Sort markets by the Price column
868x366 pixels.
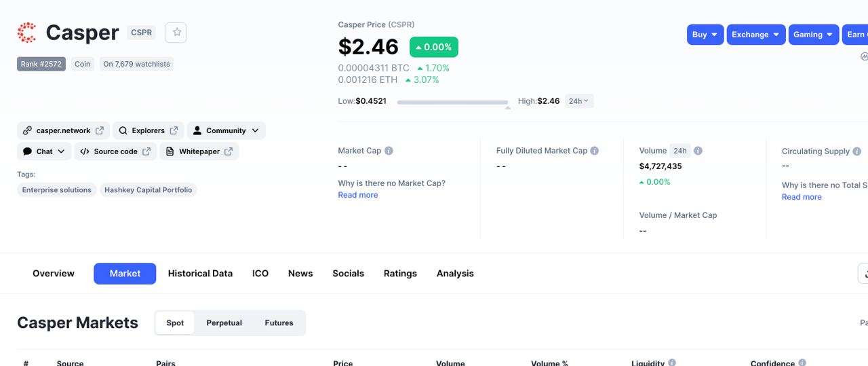pos(343,363)
